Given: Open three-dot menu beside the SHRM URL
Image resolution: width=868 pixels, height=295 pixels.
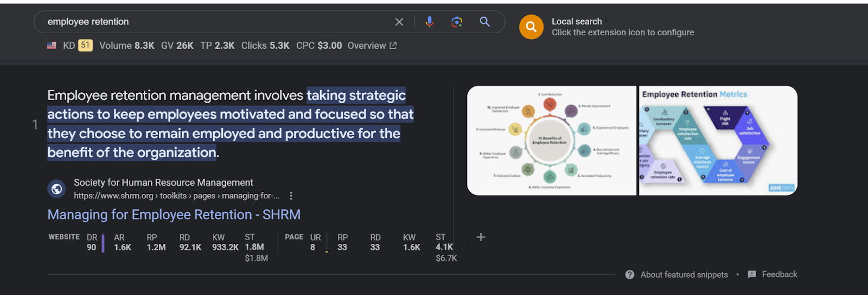Looking at the screenshot, I should point(291,196).
